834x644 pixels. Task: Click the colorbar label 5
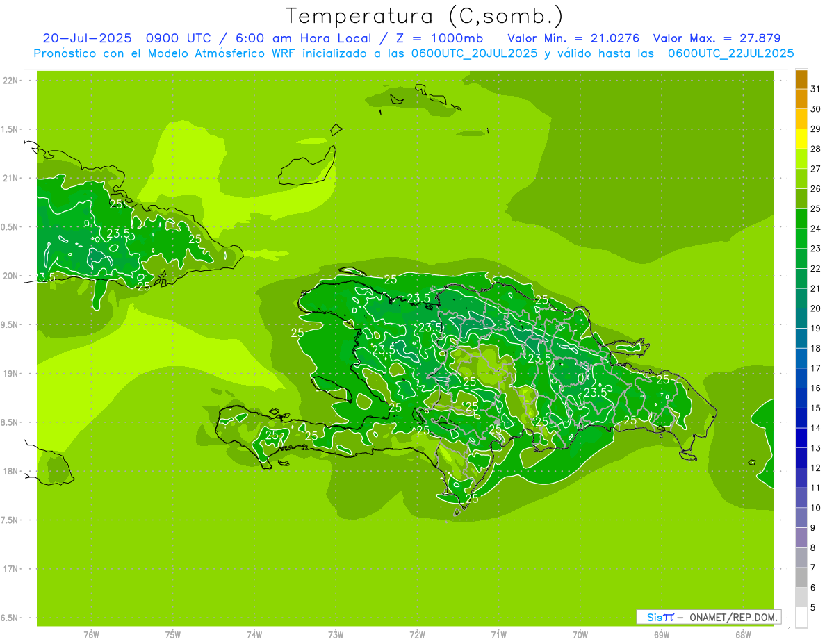point(813,608)
